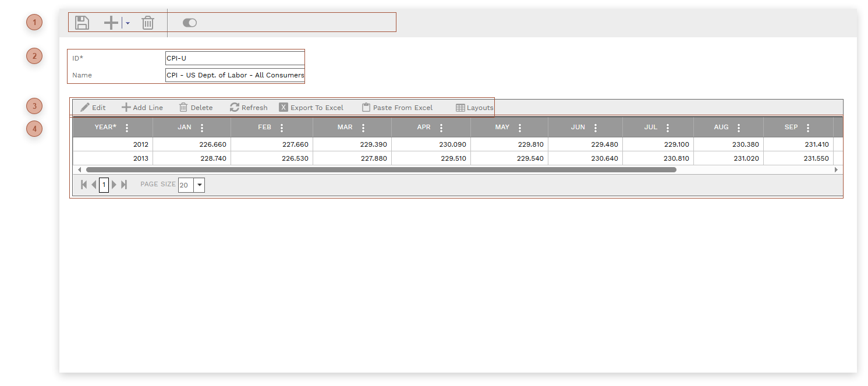Export the grid to Excel

click(311, 108)
